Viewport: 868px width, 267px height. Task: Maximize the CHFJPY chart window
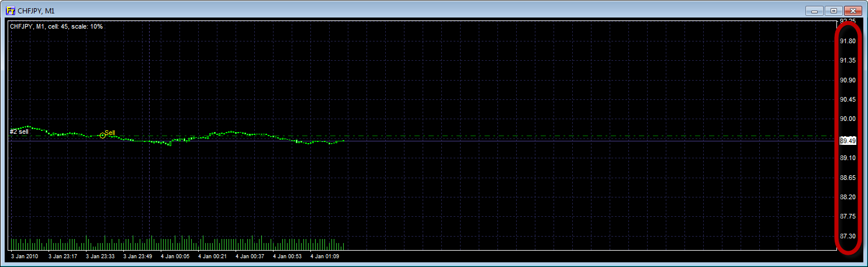(x=834, y=11)
